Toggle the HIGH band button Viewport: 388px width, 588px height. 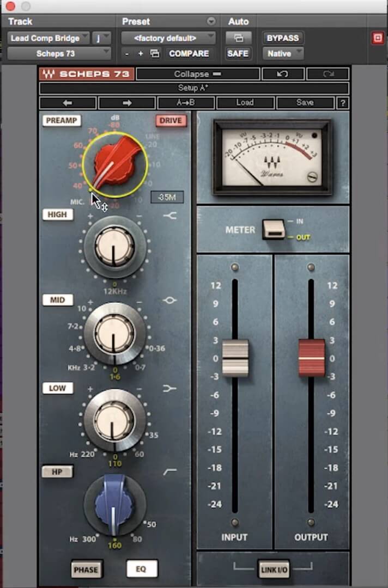click(x=57, y=215)
